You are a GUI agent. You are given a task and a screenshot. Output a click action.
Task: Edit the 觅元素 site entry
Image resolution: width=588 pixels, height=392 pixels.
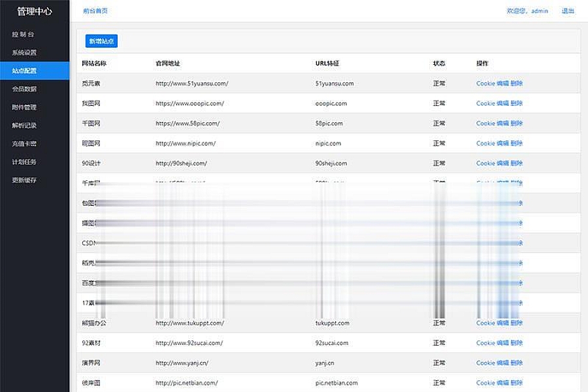tap(502, 83)
